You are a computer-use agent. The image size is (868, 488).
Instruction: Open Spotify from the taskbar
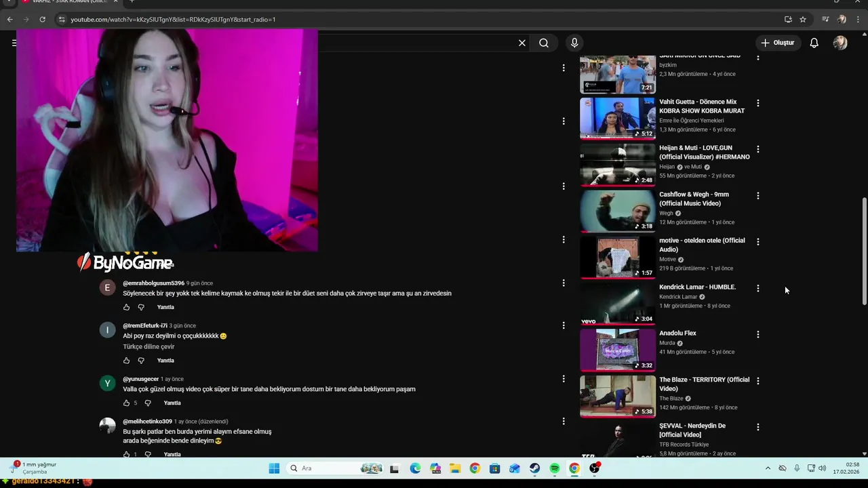click(x=555, y=468)
